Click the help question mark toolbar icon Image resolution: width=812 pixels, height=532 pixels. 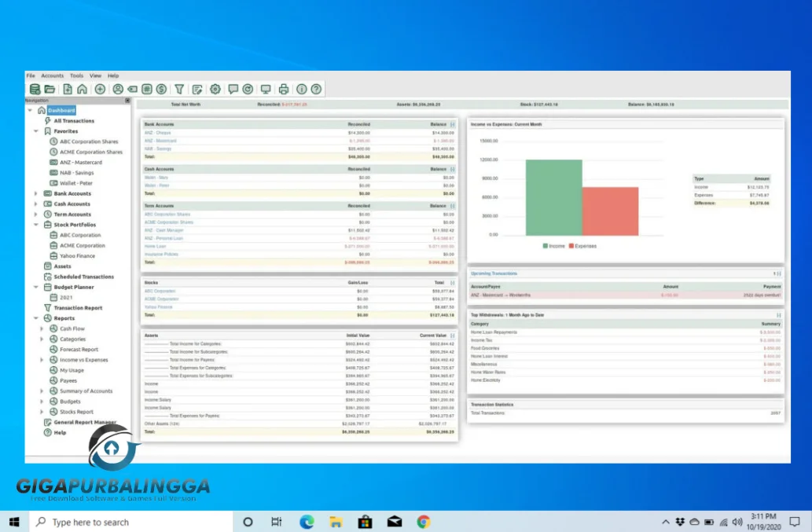[316, 90]
